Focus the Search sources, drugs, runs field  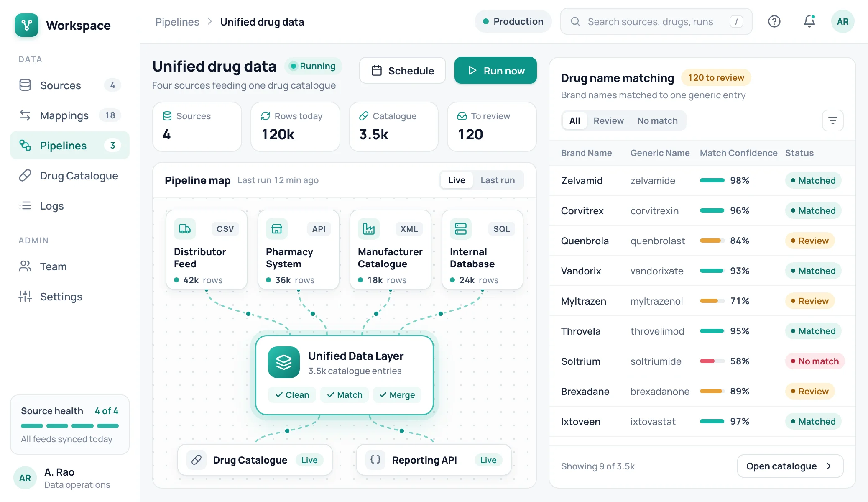click(x=656, y=21)
